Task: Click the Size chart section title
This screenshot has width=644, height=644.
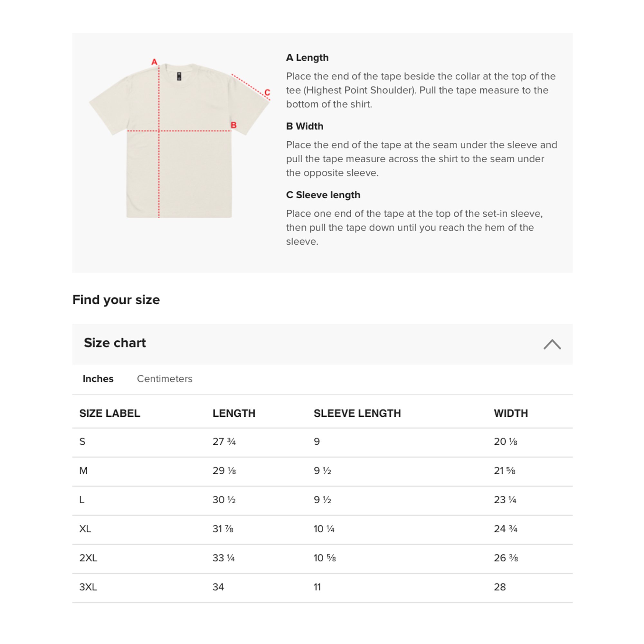Action: click(115, 343)
